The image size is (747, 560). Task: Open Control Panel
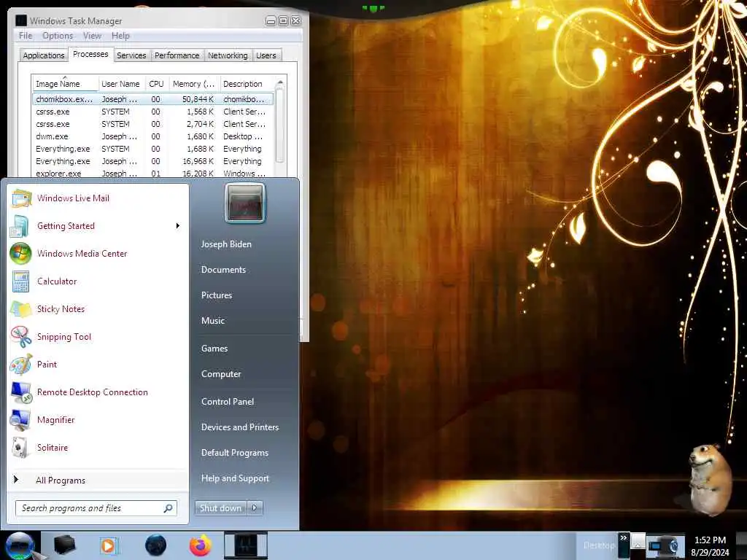[228, 402]
